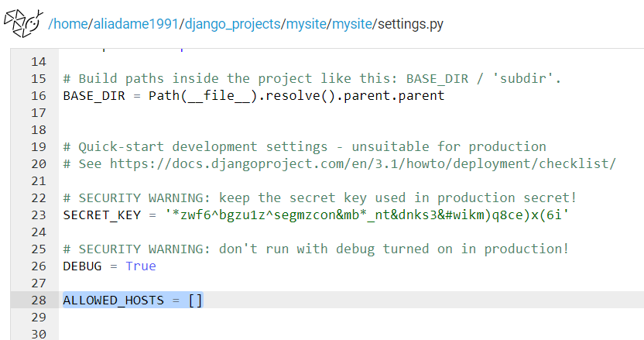Click line number 16 in gutter
Image resolution: width=644 pixels, height=340 pixels.
(x=39, y=95)
